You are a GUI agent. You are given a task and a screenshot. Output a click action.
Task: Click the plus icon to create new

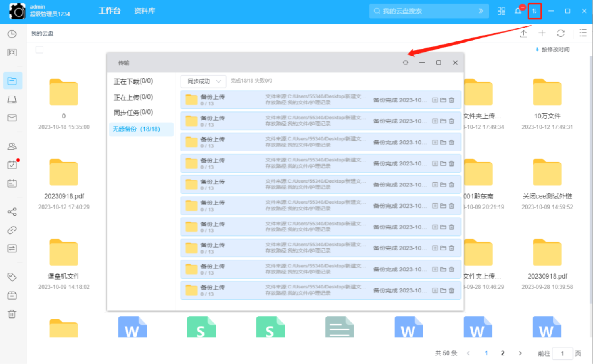click(542, 33)
